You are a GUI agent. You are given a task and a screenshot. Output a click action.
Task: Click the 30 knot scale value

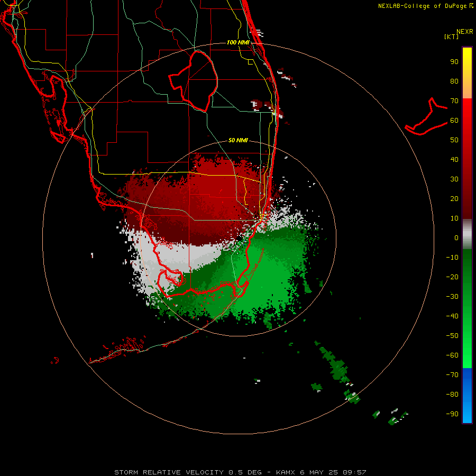(454, 179)
